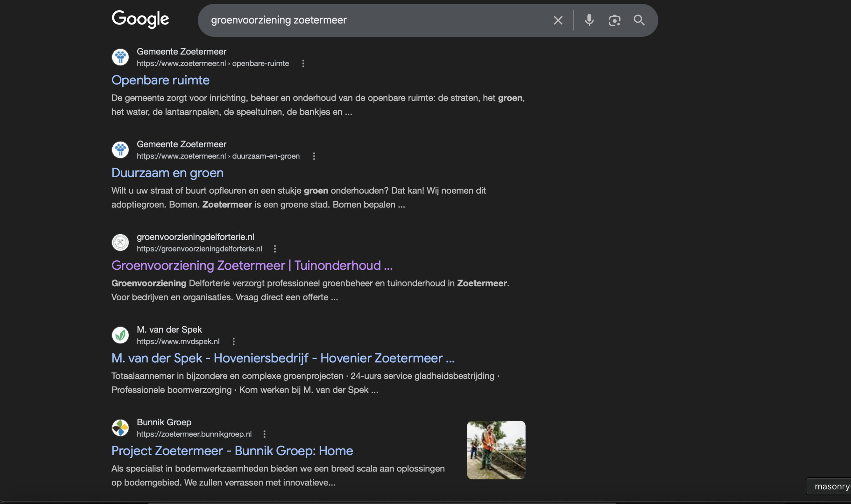Open three-dot menu on Openbare ruimte result

(303, 63)
